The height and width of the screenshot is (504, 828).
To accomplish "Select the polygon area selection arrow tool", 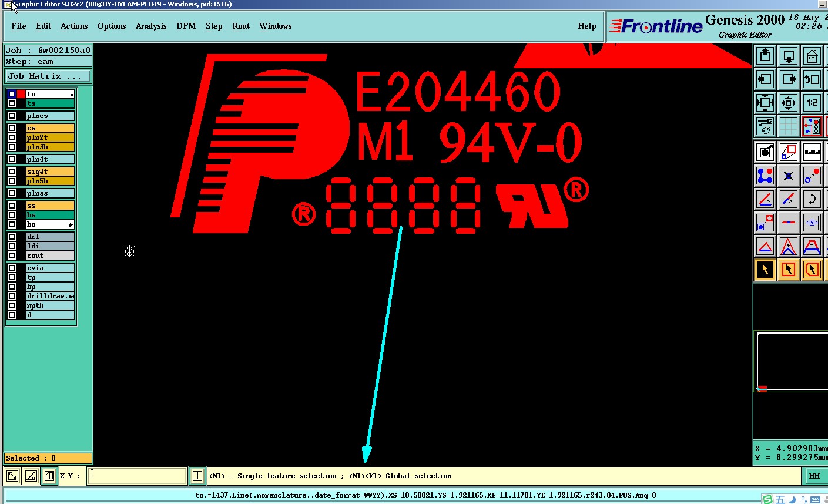I will [812, 270].
